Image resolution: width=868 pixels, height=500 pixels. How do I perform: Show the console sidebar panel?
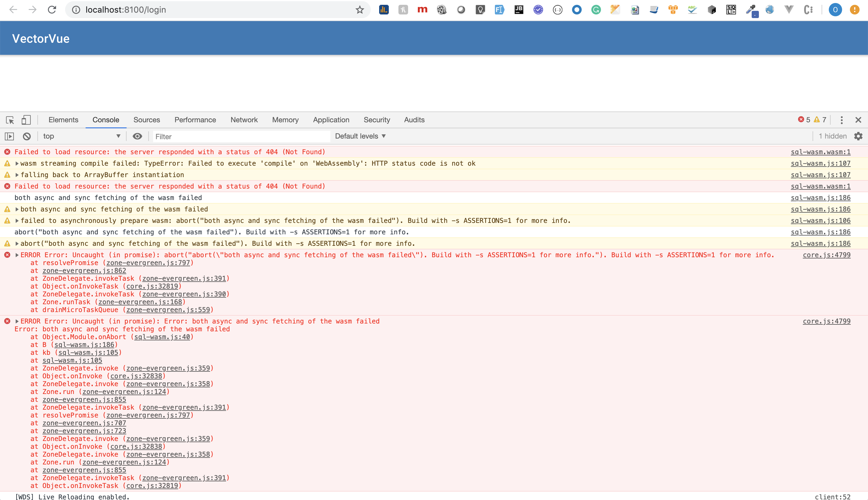click(x=9, y=136)
